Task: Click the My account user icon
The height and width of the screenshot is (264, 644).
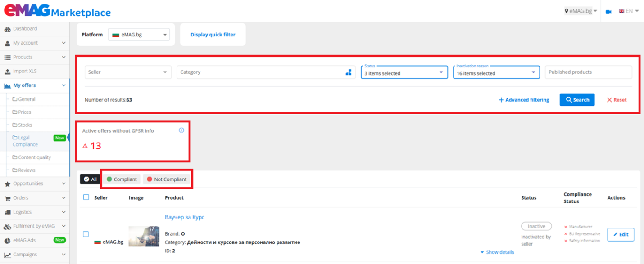Action: coord(7,43)
